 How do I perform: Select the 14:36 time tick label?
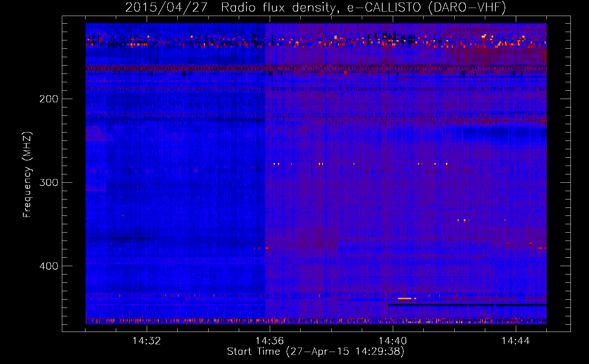point(270,341)
